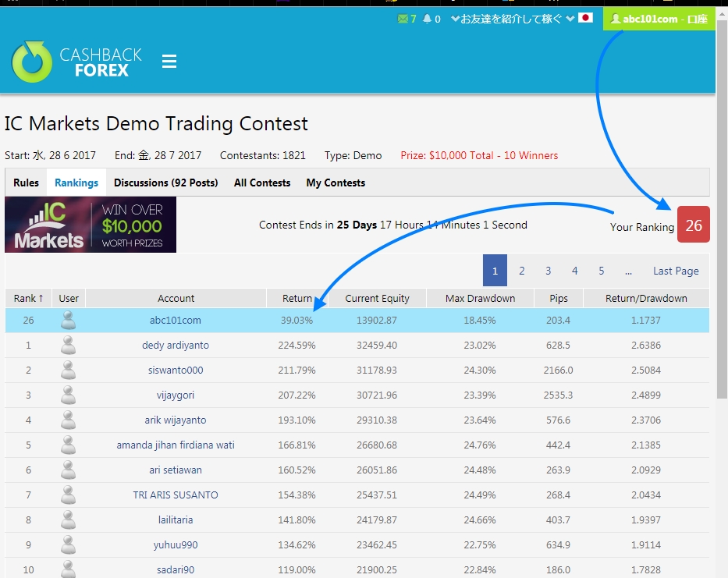Click the 13902.87 equity value
728x578 pixels.
click(x=377, y=321)
